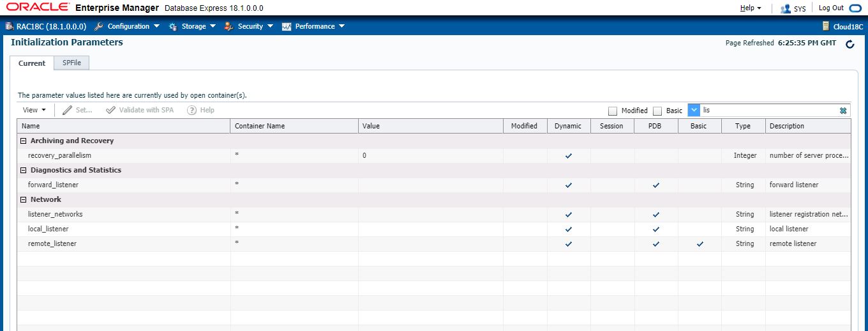Select the Current tab
Screen dimensions: 868x331
click(32, 63)
